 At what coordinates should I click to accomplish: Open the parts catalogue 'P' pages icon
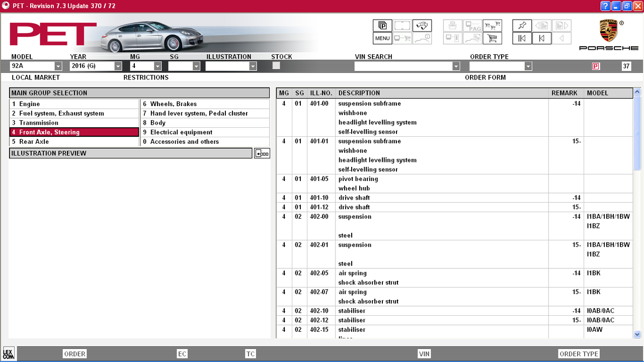coord(382,26)
